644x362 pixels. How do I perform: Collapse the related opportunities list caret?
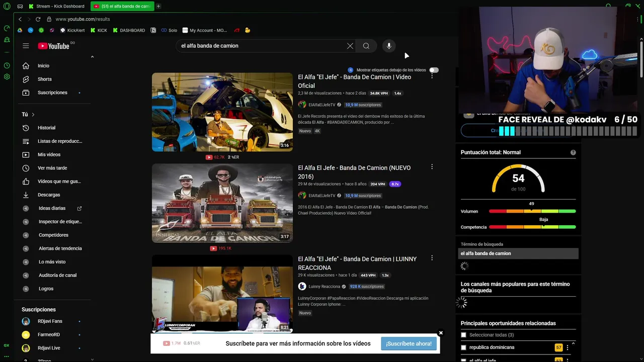pos(573,343)
